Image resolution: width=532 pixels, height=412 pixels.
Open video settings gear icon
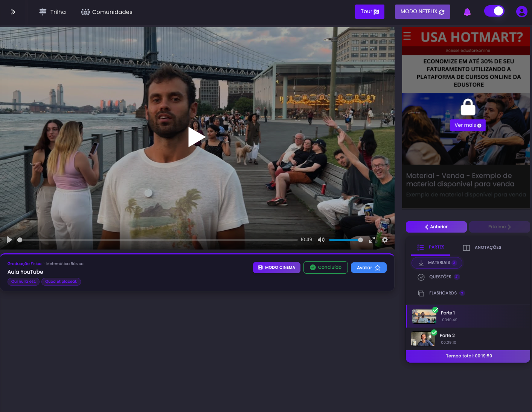[385, 240]
